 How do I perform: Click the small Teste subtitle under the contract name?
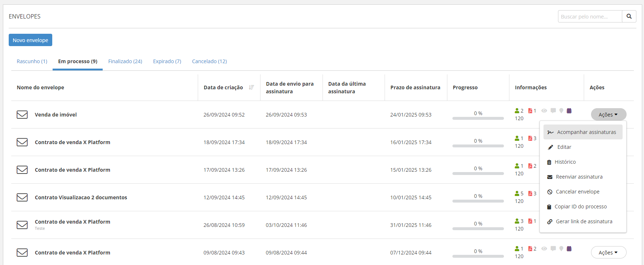pos(40,228)
